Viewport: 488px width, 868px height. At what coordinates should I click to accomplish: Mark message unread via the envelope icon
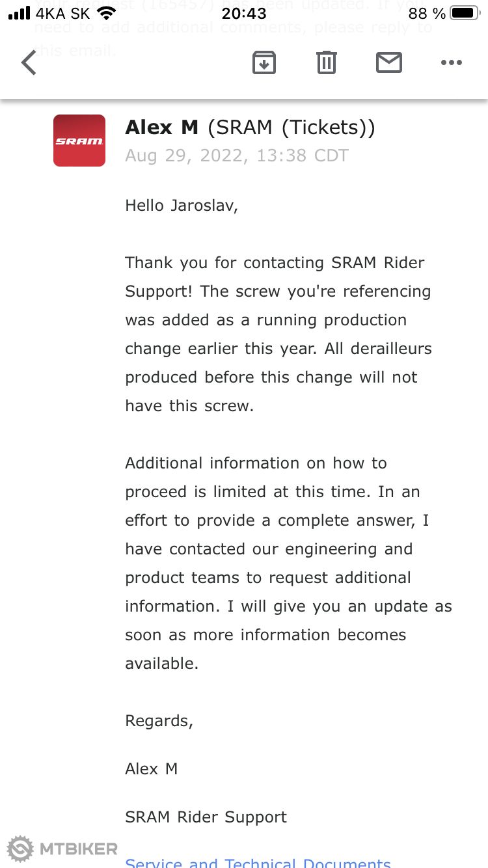[389, 62]
